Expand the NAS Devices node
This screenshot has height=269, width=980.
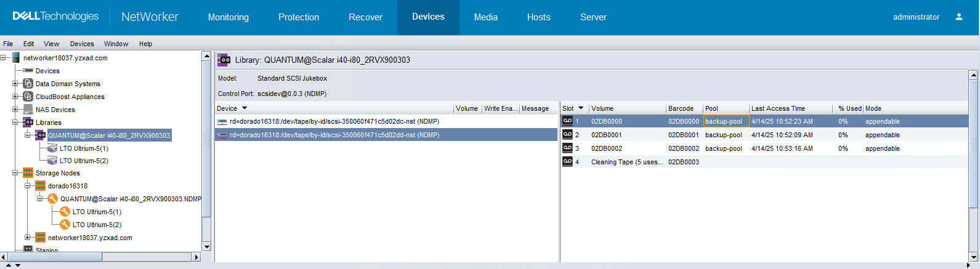coord(15,110)
